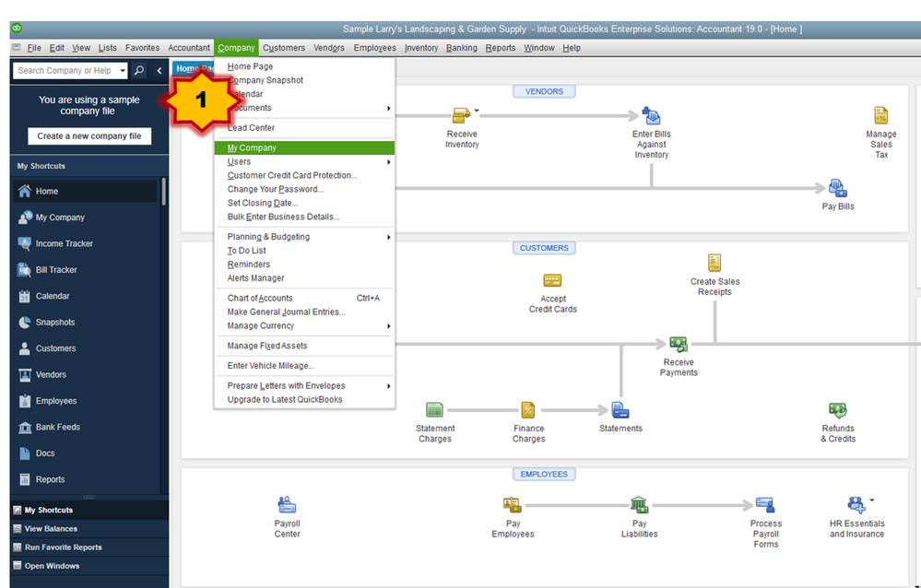Open Finance Charges icon
Viewport: 921px width, 588px height.
coord(528,409)
